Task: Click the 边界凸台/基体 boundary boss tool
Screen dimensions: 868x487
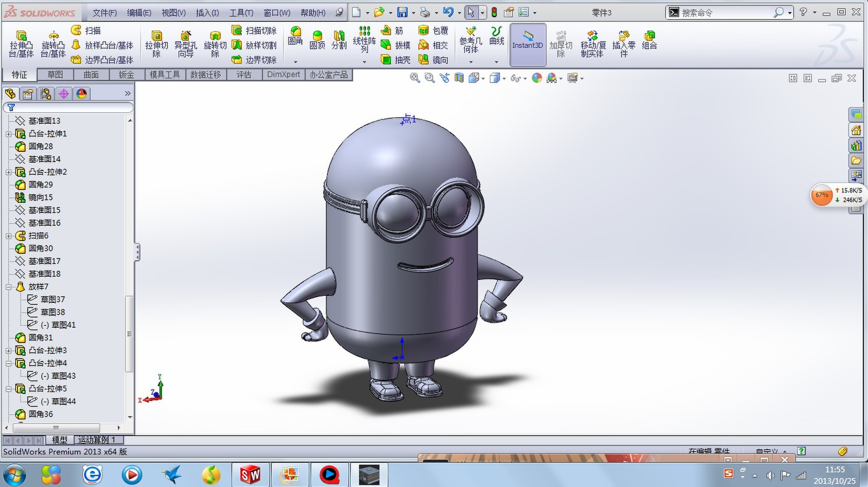Action: coord(102,60)
